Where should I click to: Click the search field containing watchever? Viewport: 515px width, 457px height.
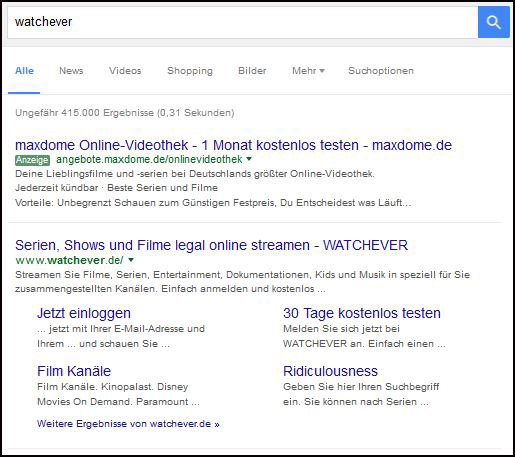pyautogui.click(x=243, y=22)
